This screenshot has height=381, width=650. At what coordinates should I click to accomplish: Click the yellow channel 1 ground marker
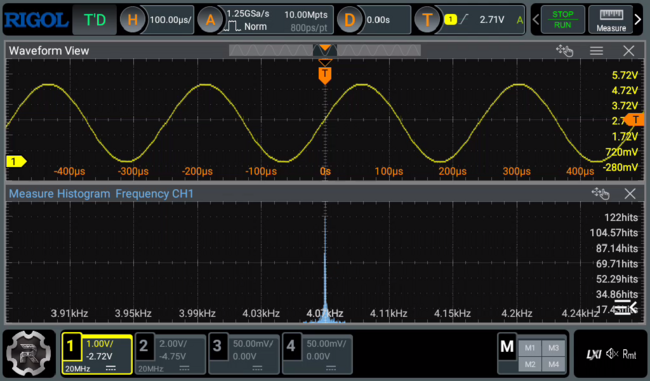[16, 161]
